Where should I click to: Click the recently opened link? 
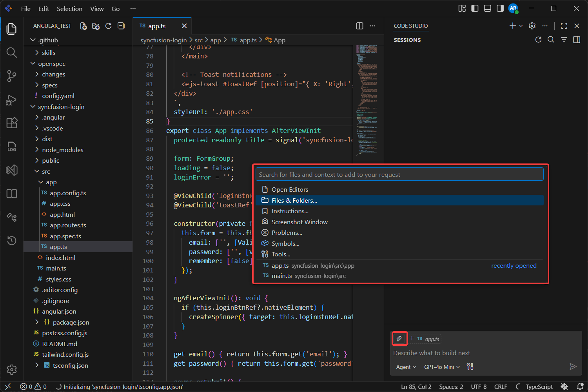514,265
